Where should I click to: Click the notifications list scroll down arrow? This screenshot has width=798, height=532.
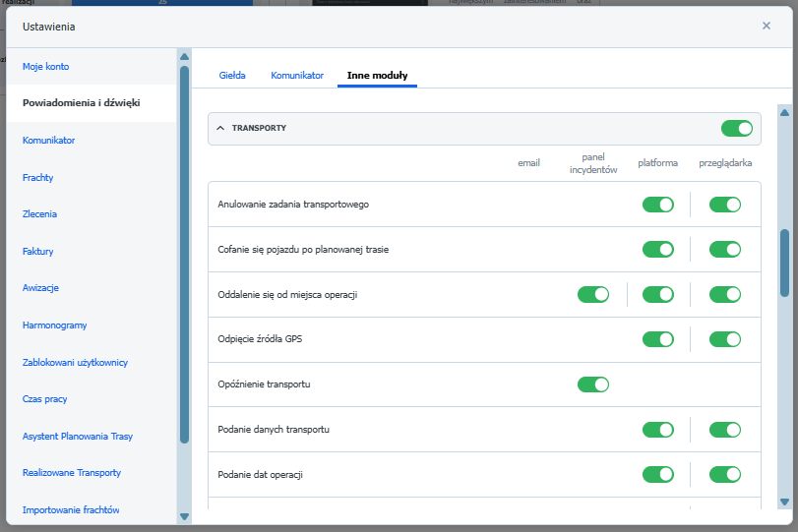point(784,502)
